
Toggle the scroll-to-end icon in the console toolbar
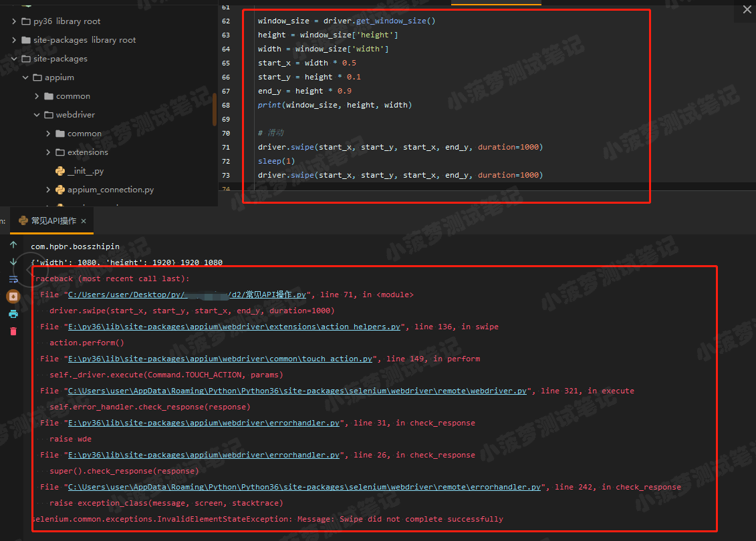coord(13,297)
